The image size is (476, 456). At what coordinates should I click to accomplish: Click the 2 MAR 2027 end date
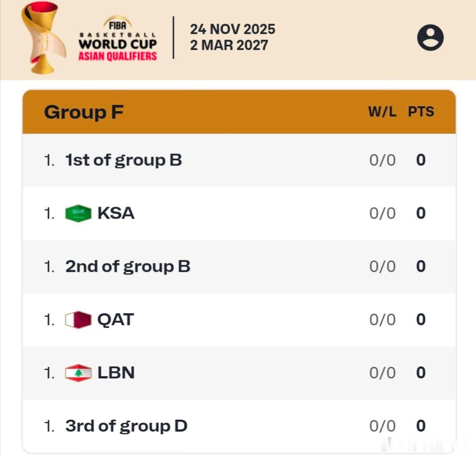pos(229,45)
